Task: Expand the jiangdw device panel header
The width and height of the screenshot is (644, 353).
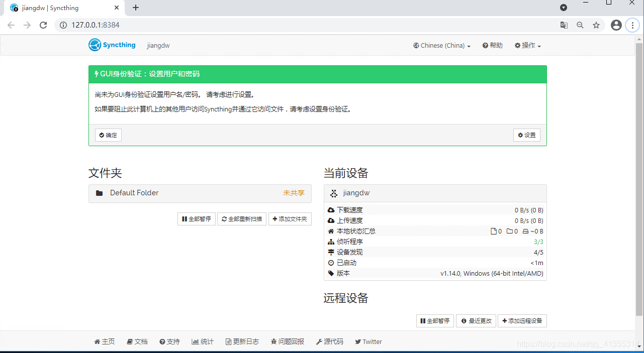Action: [x=435, y=193]
